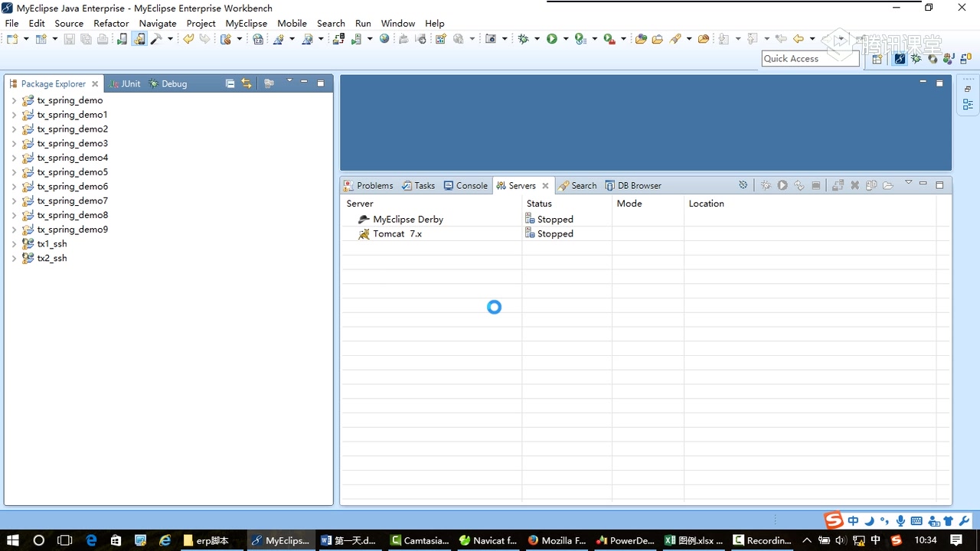The image size is (980, 551).
Task: Click the Back navigation arrow in toolbar
Action: point(799,39)
